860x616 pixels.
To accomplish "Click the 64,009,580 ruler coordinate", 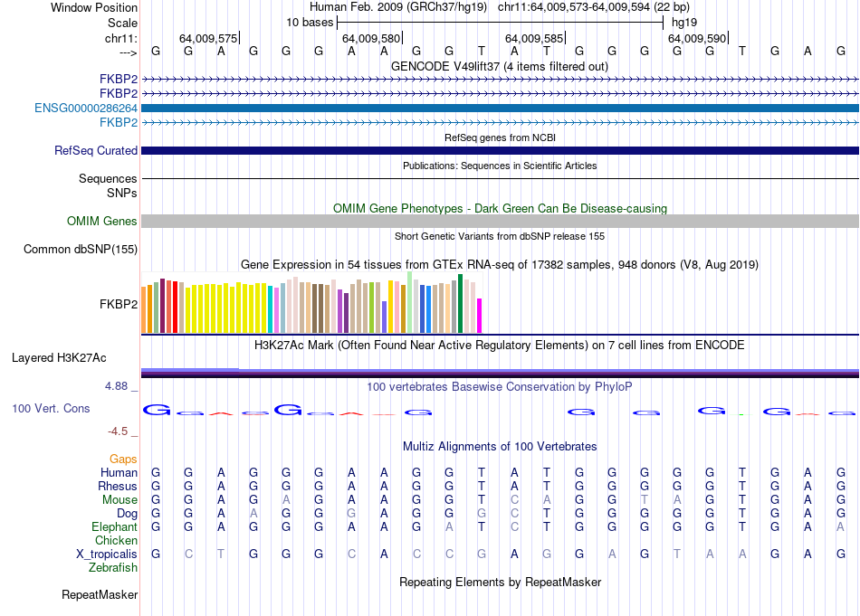I will 371,38.
